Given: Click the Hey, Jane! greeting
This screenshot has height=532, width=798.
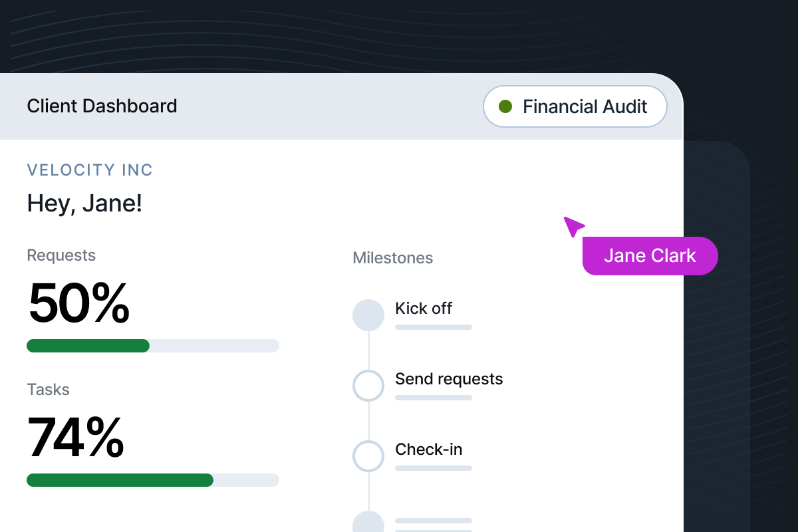Looking at the screenshot, I should 85,203.
